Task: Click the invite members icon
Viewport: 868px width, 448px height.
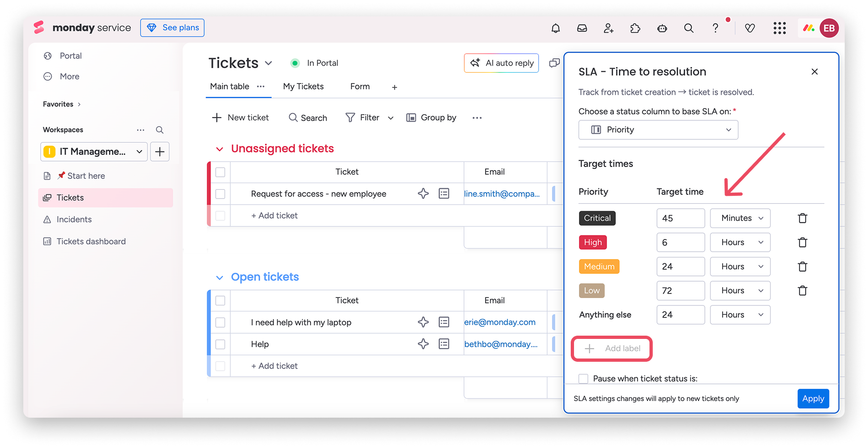Action: click(x=608, y=28)
